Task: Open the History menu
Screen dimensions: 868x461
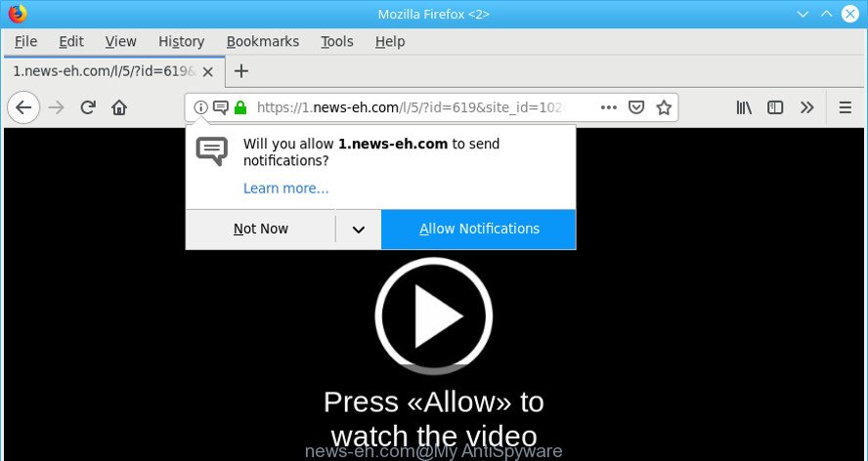Action: [182, 41]
